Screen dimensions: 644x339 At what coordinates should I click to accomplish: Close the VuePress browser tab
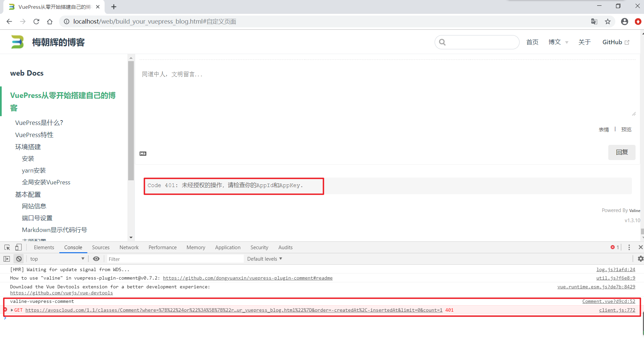[x=98, y=7]
